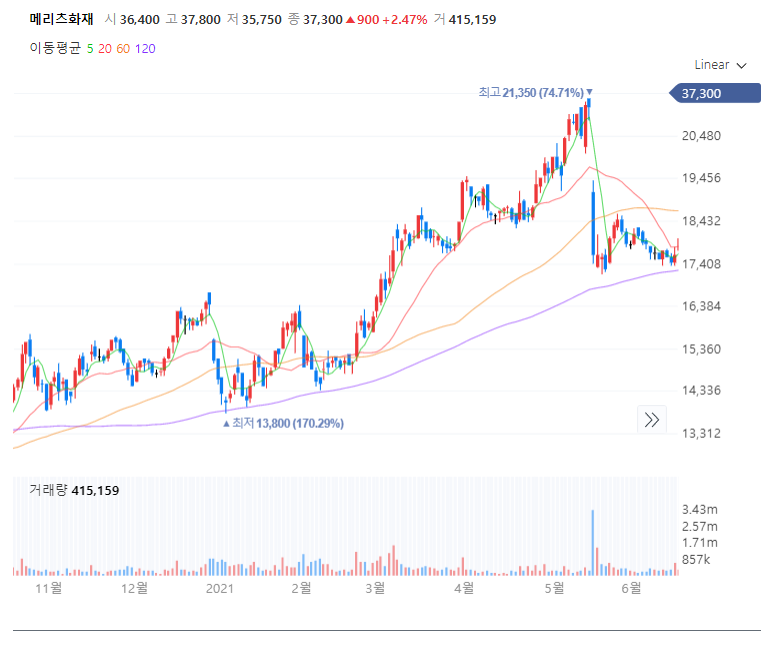Click the tallest blue volume spike in May

point(592,542)
